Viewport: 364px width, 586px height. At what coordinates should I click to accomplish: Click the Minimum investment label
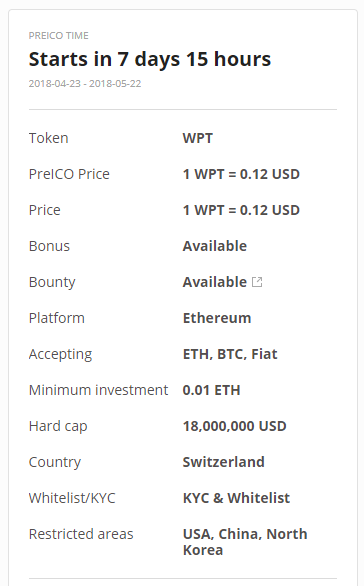pos(98,390)
